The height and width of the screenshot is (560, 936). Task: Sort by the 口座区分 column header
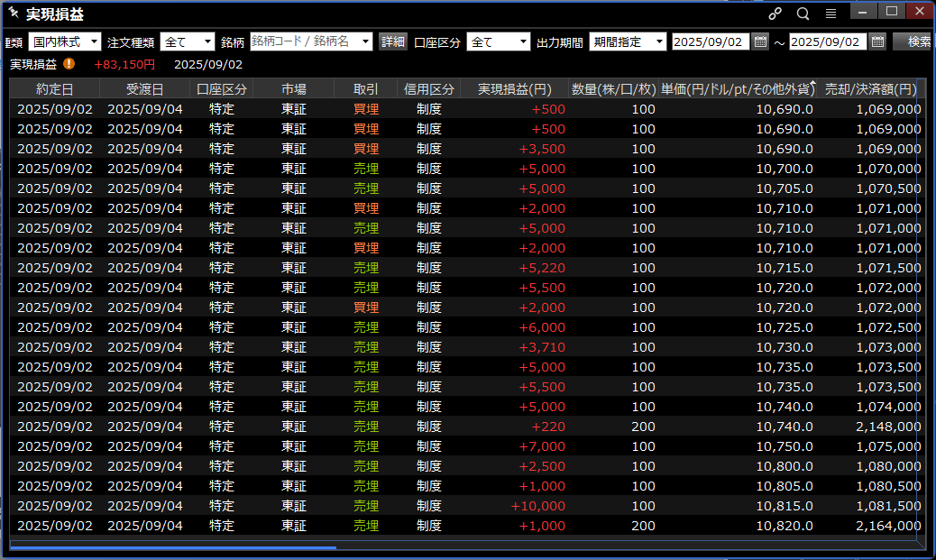pos(222,89)
